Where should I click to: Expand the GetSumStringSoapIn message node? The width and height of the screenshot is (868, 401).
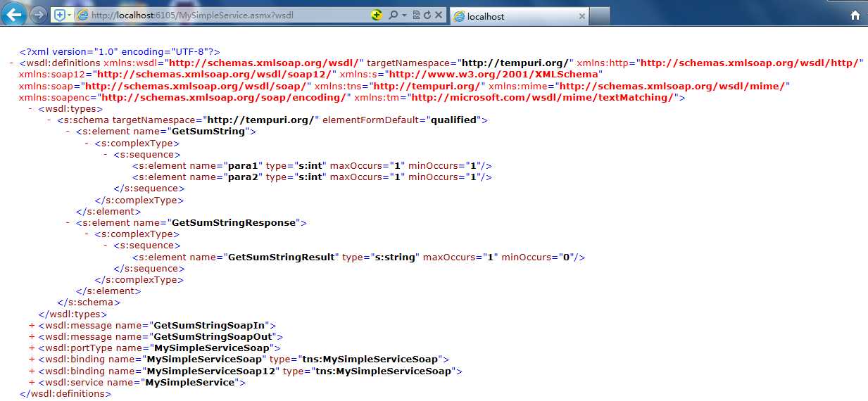[32, 326]
